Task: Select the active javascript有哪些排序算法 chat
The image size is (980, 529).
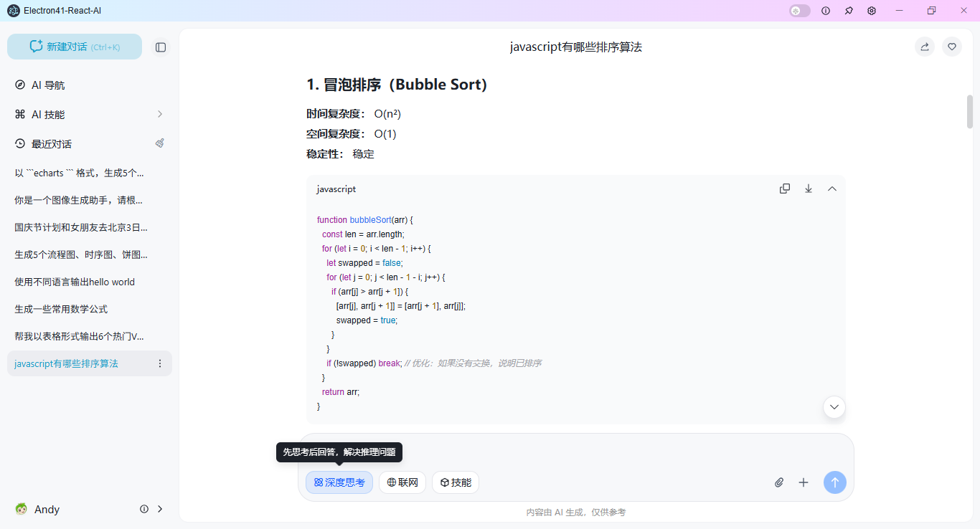Action: tap(90, 363)
